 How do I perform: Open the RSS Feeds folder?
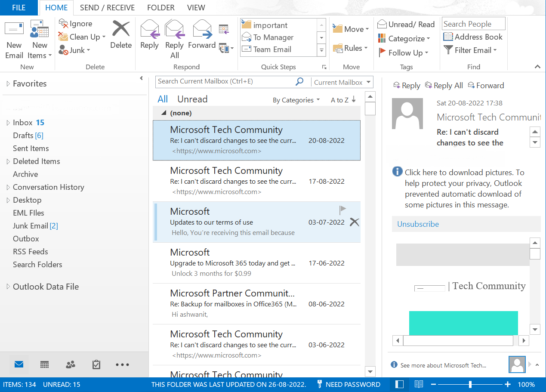(x=31, y=252)
